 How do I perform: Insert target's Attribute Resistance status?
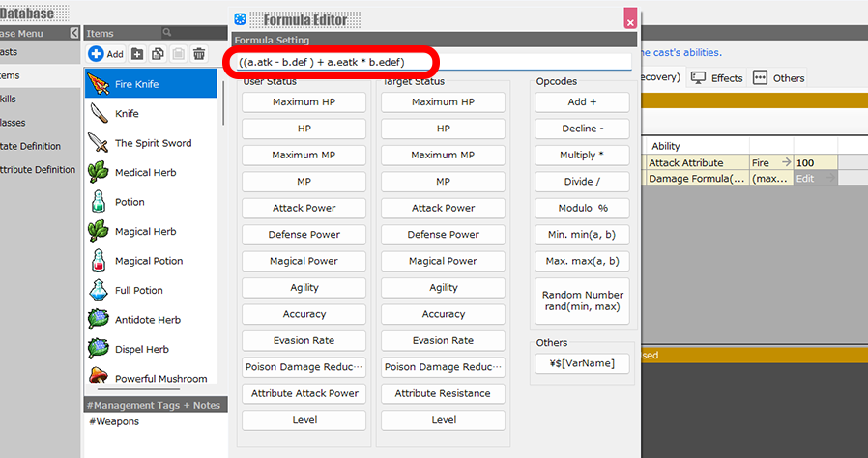coord(443,393)
